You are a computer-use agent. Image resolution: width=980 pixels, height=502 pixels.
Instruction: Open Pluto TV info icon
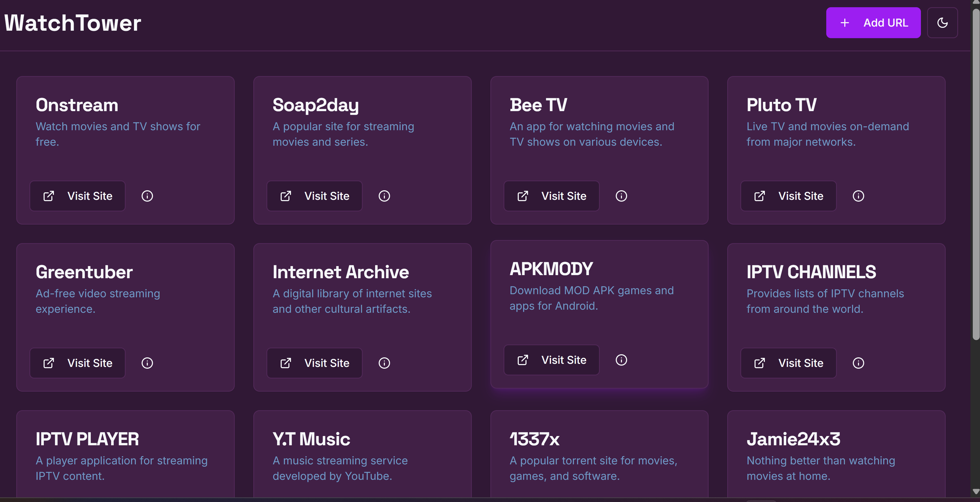pos(858,196)
